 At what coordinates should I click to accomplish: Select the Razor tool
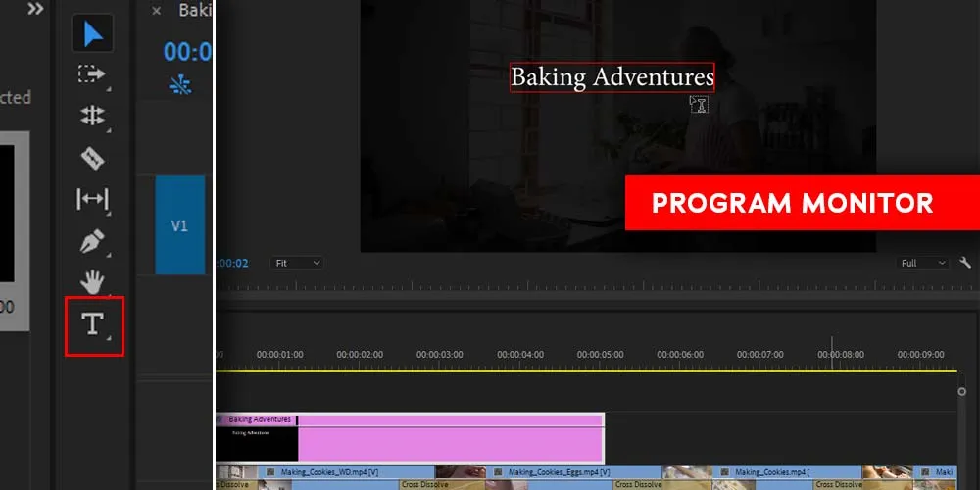pyautogui.click(x=92, y=157)
